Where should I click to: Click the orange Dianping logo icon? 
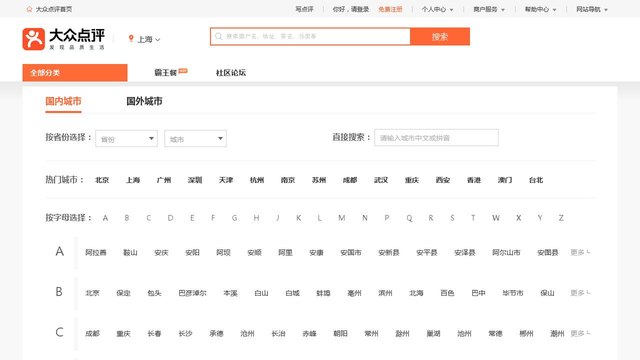pos(33,39)
